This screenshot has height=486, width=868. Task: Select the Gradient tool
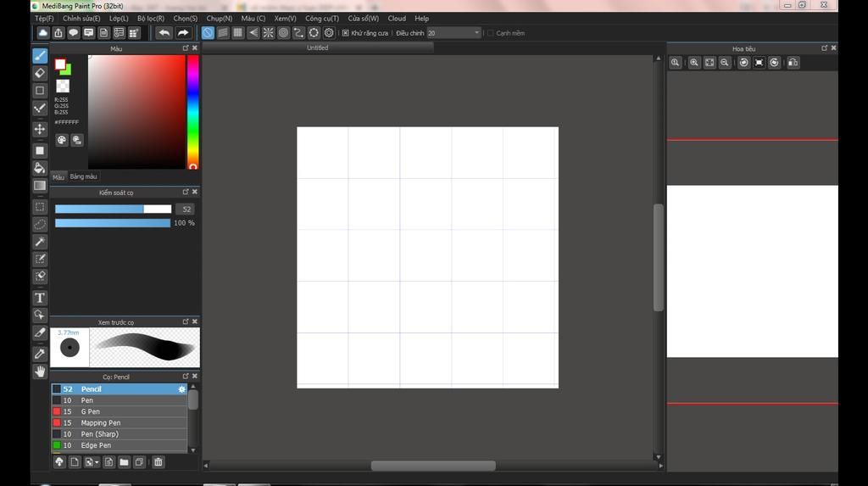pyautogui.click(x=40, y=186)
